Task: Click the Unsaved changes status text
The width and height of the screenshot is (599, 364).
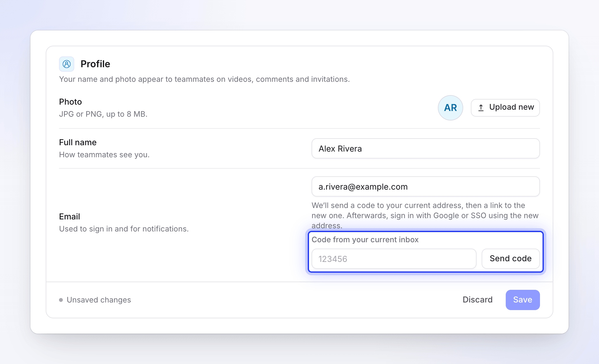Action: pyautogui.click(x=99, y=300)
